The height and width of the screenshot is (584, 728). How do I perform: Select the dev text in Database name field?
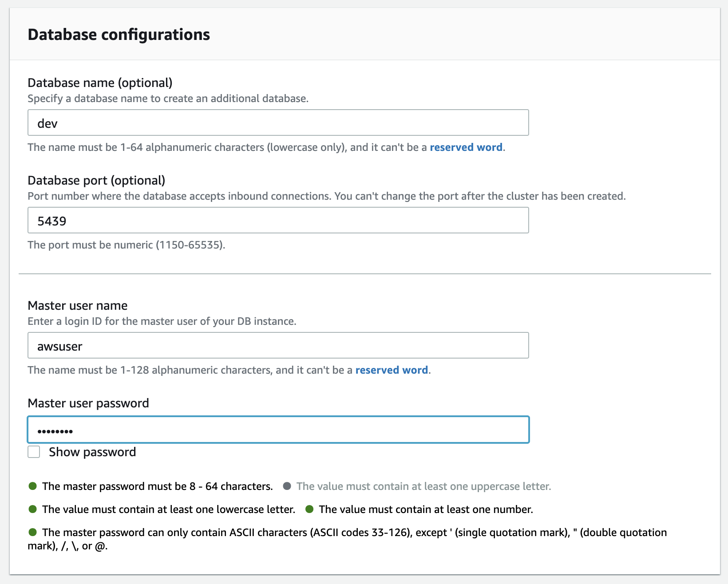(47, 123)
